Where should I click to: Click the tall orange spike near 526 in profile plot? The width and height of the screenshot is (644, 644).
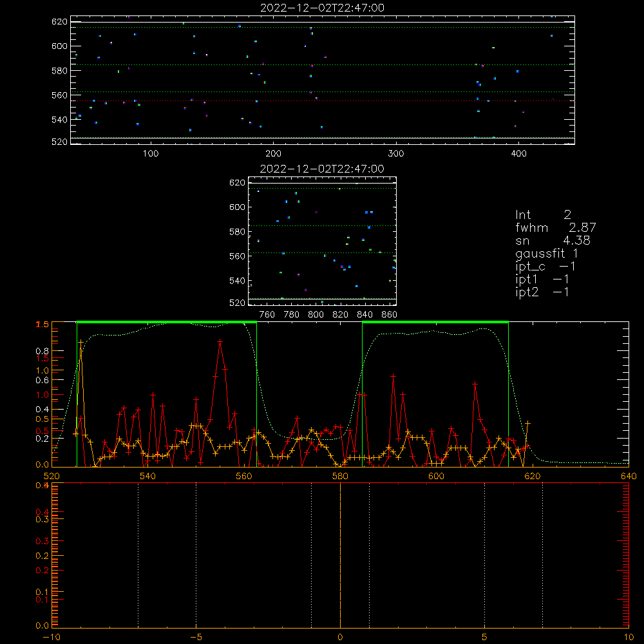tap(81, 342)
